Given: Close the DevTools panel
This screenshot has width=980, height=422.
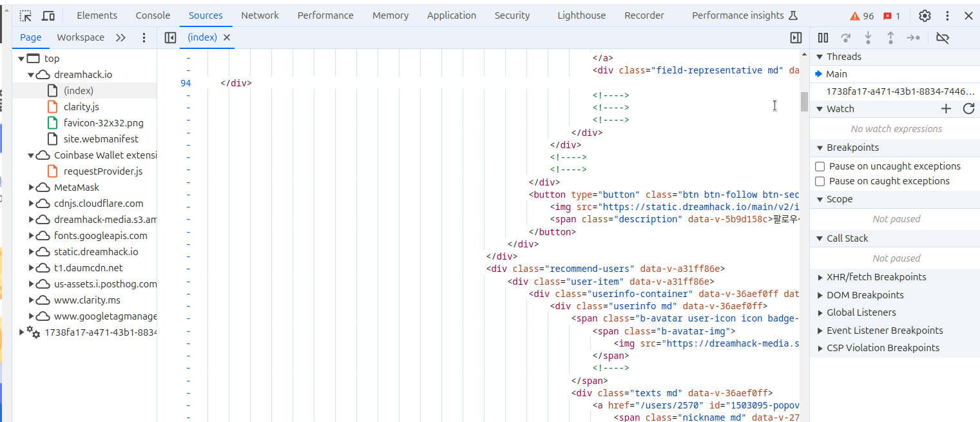Looking at the screenshot, I should tap(968, 15).
